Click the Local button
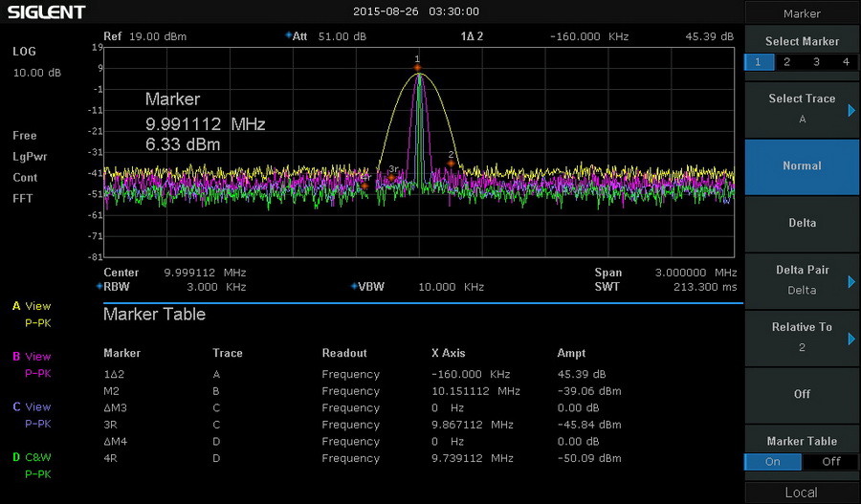The height and width of the screenshot is (504, 861). tap(802, 493)
